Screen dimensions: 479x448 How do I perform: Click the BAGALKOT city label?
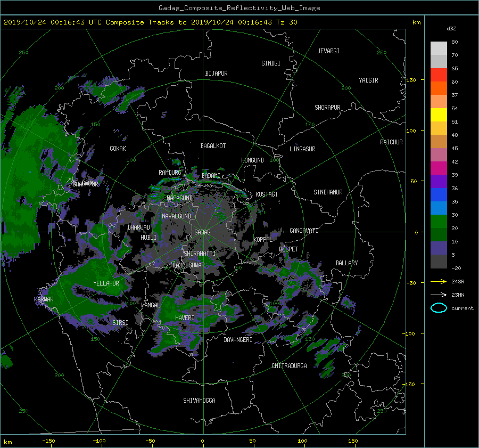pos(213,146)
